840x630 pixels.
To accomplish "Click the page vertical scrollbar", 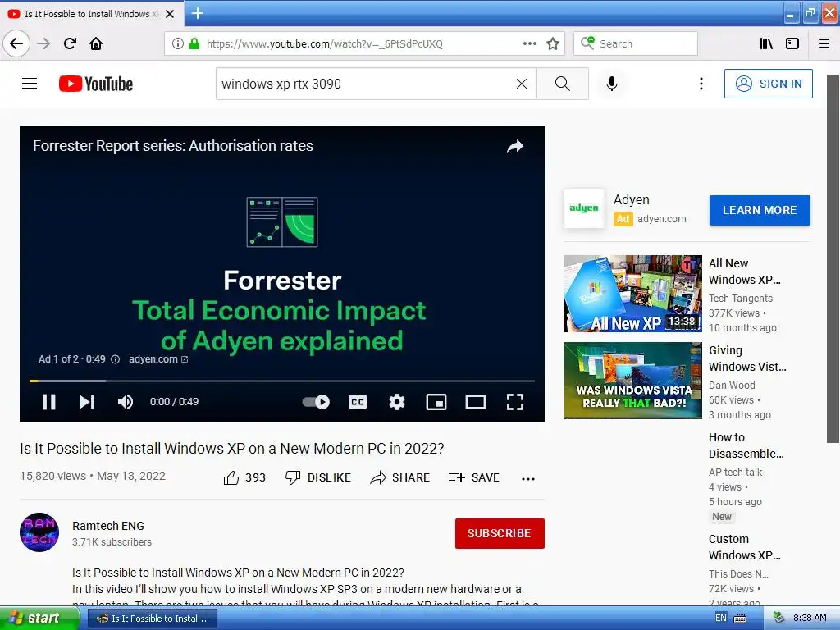I will click(x=833, y=258).
